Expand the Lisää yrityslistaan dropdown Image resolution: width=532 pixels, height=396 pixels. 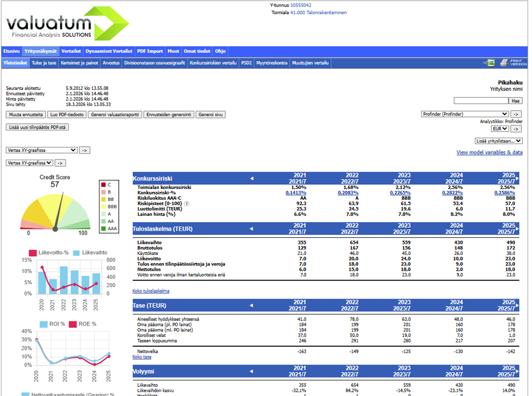coord(499,141)
